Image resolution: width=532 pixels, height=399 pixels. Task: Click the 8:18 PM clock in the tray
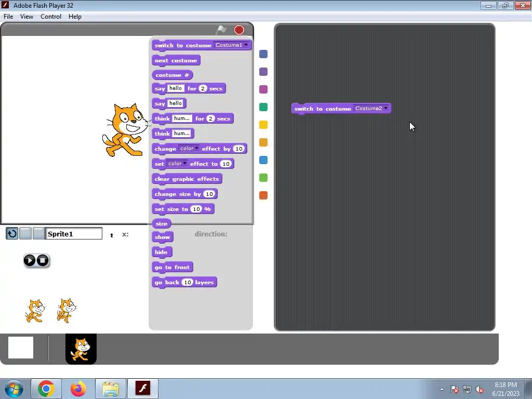click(x=506, y=385)
